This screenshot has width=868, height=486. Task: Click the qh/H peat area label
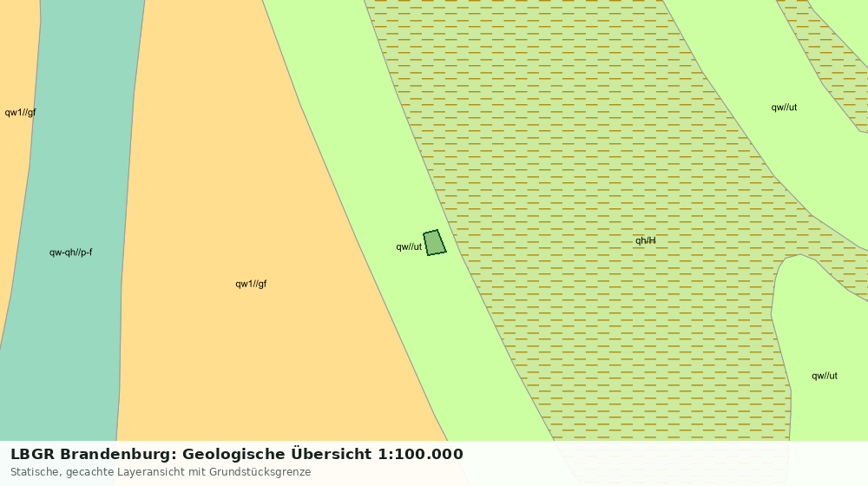pos(645,240)
